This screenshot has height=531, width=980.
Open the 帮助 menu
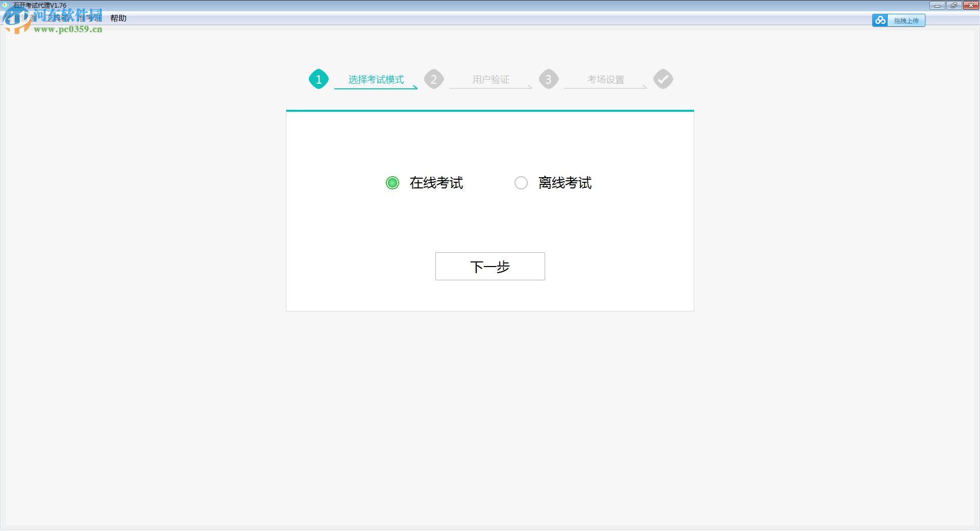coord(118,18)
